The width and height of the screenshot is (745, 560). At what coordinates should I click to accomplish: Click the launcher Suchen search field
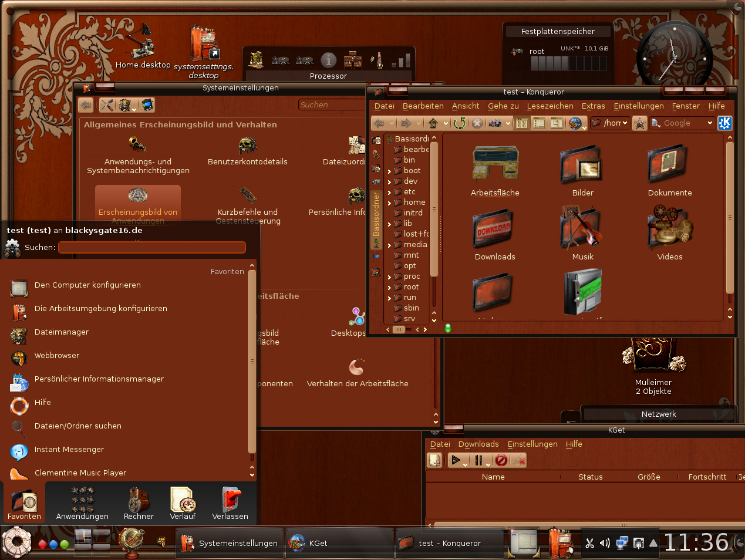tap(151, 248)
